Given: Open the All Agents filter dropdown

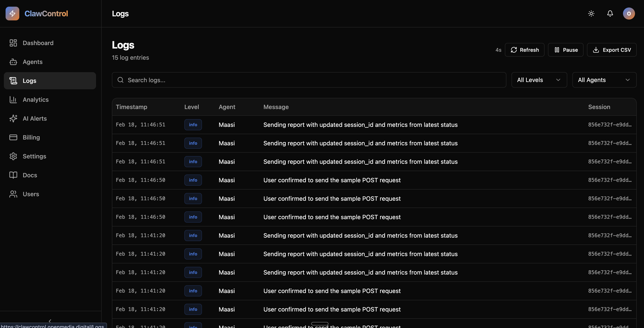Looking at the screenshot, I should pyautogui.click(x=604, y=80).
